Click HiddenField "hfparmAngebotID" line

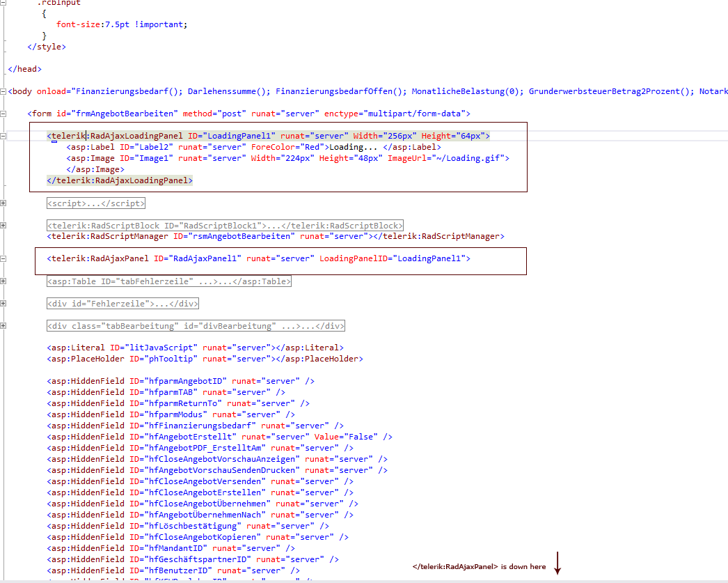[180, 382]
